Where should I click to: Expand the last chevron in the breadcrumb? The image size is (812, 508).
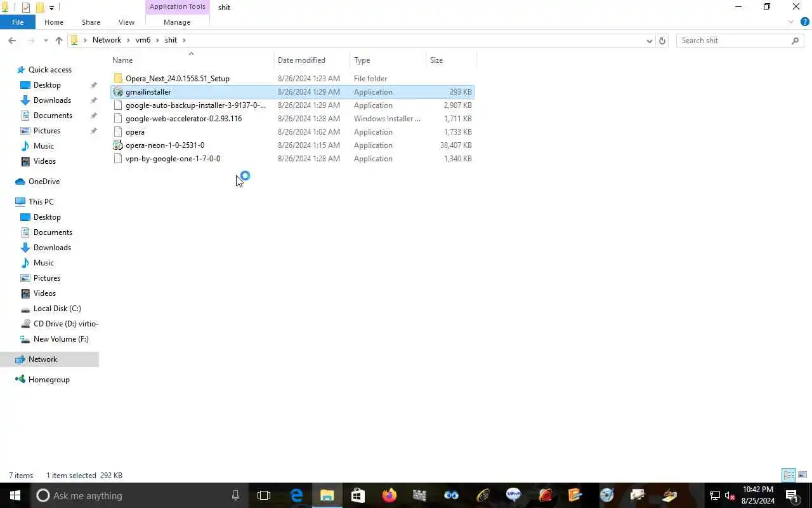pyautogui.click(x=184, y=40)
